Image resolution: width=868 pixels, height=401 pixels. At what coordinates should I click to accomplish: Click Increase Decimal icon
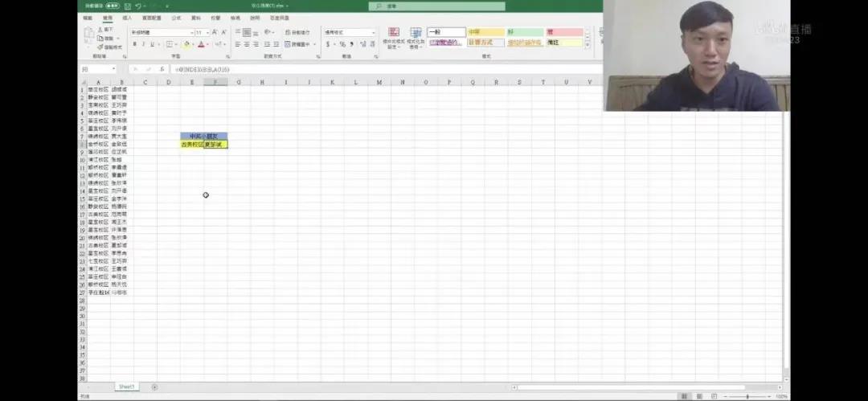(362, 44)
